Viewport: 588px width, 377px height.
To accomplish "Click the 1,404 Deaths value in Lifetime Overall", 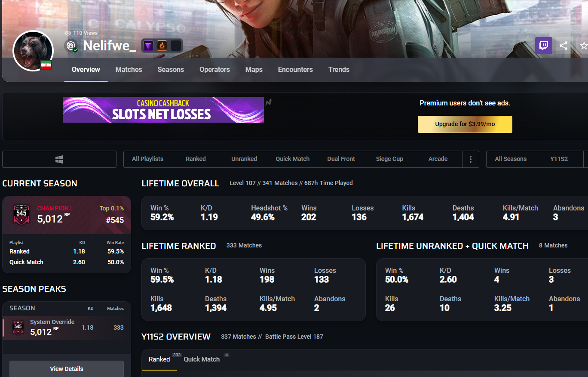I will tap(463, 217).
